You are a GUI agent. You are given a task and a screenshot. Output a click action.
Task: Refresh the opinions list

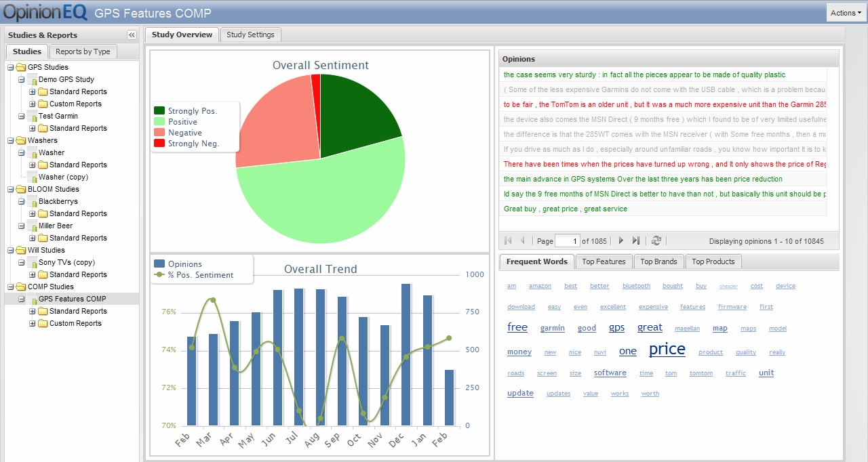click(656, 240)
